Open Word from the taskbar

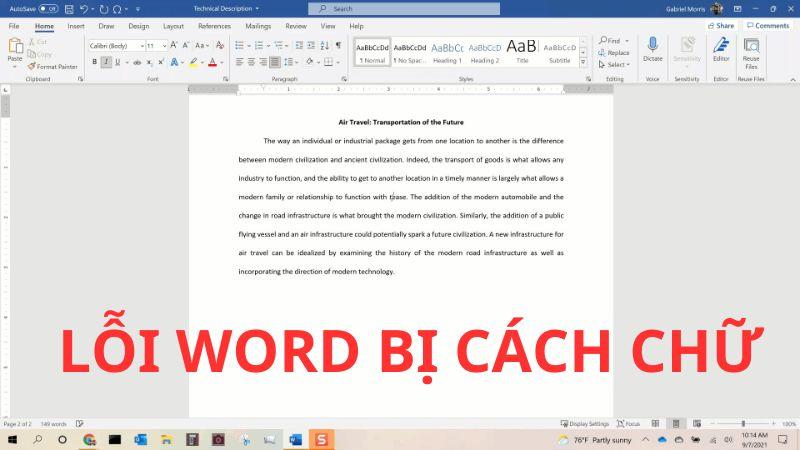point(295,439)
